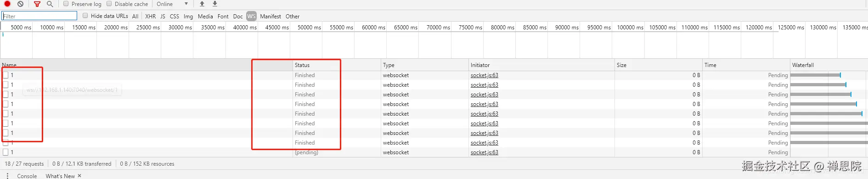The height and width of the screenshot is (179, 868).
Task: Open socket.js:63 initiator of first request
Action: (x=485, y=75)
